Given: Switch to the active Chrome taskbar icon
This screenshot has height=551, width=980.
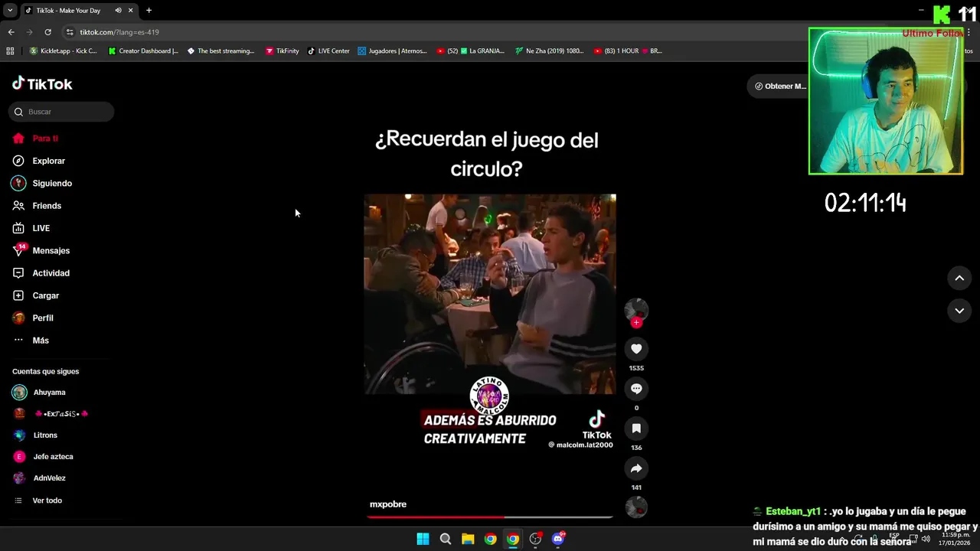Looking at the screenshot, I should click(x=513, y=539).
